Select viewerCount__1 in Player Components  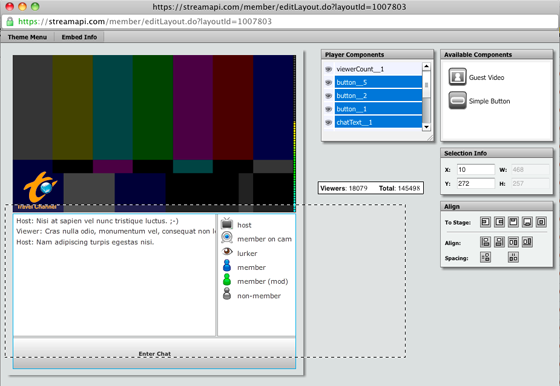point(378,69)
